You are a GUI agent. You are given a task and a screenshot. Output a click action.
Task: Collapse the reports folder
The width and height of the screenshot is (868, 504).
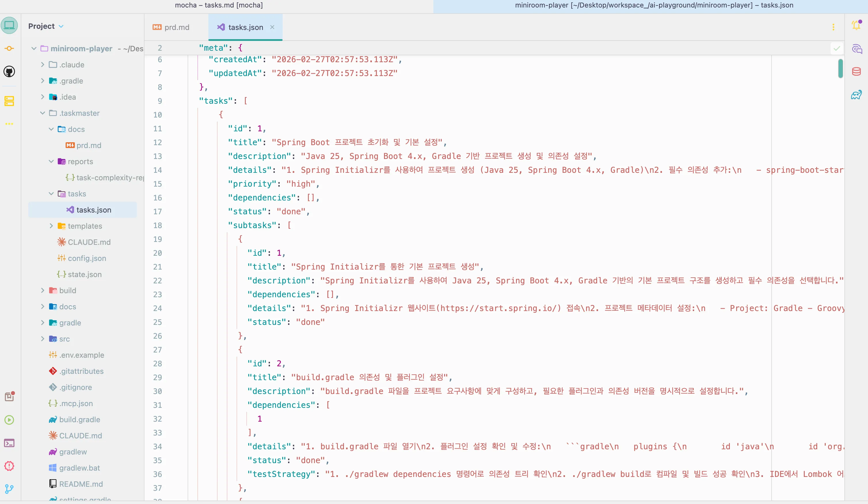(x=51, y=161)
